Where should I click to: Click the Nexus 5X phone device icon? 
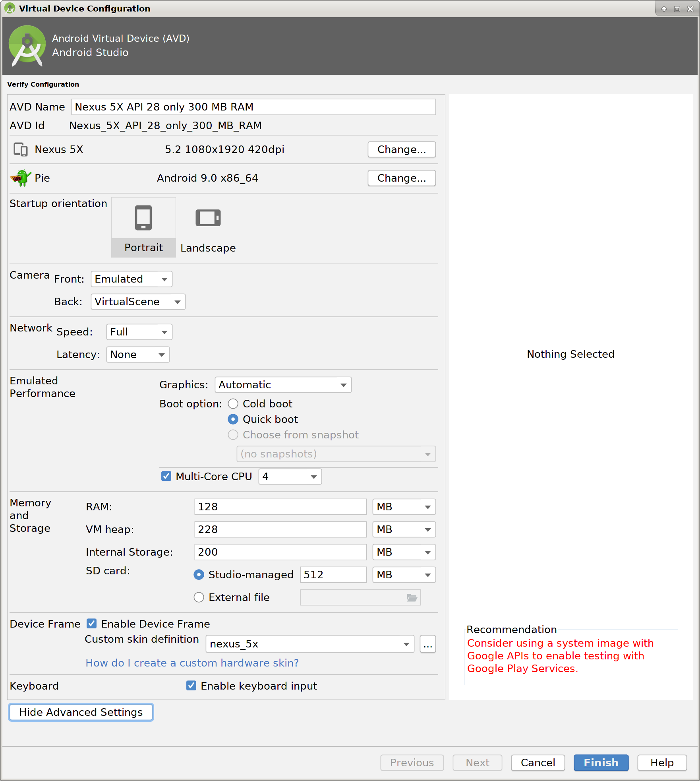pyautogui.click(x=20, y=149)
